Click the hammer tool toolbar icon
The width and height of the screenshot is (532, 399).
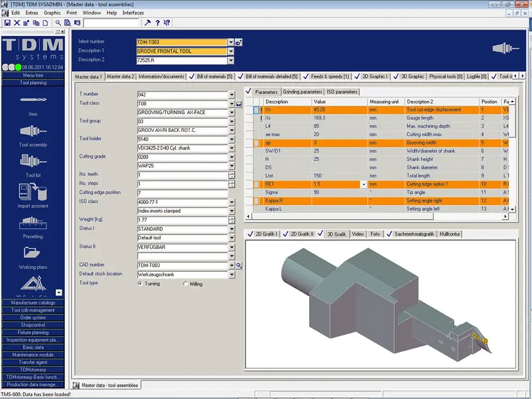pyautogui.click(x=147, y=23)
